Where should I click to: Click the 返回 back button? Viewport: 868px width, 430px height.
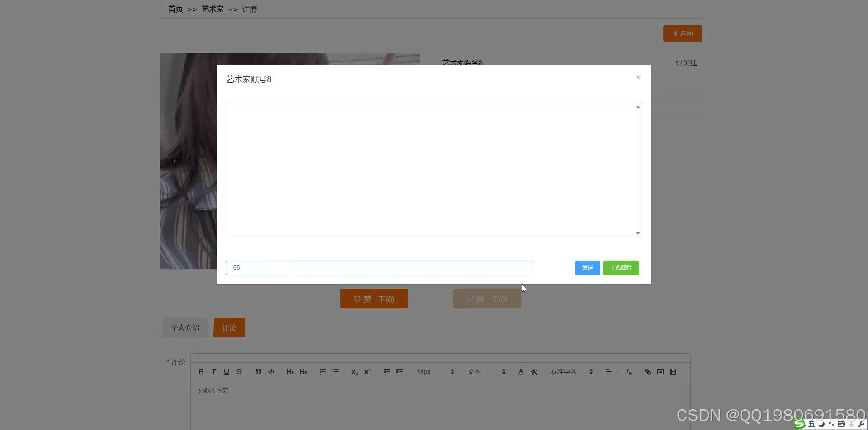pos(682,33)
